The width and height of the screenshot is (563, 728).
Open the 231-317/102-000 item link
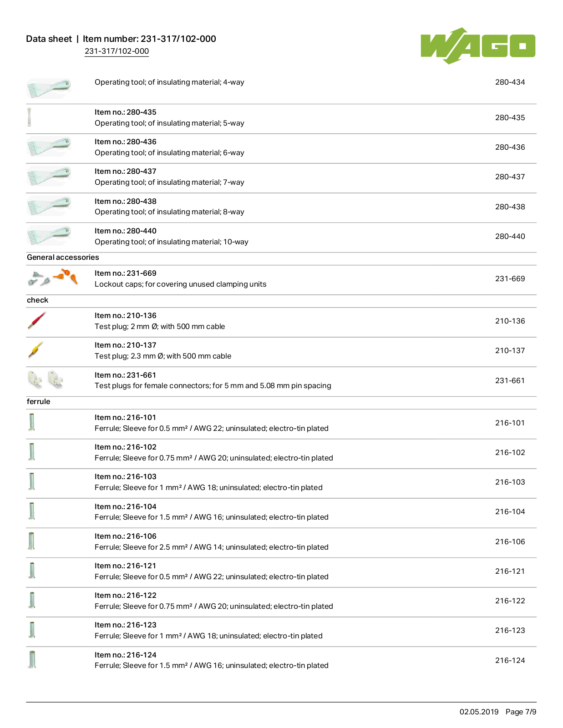(117, 51)
